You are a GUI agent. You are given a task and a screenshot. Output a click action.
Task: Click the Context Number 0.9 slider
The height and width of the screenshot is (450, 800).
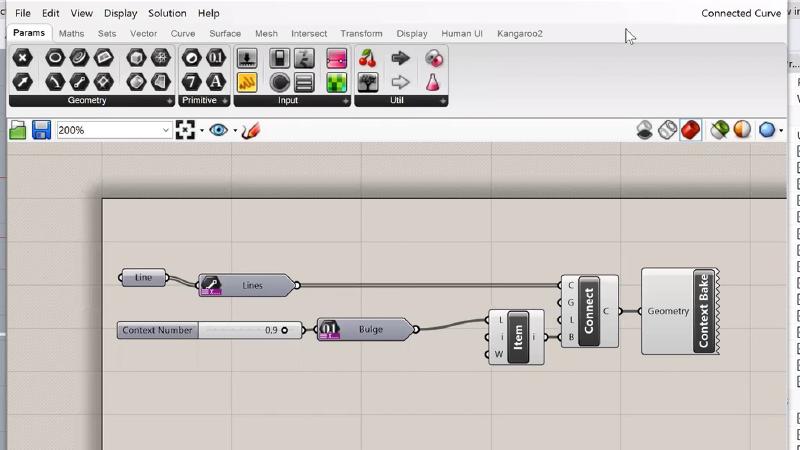pyautogui.click(x=250, y=330)
